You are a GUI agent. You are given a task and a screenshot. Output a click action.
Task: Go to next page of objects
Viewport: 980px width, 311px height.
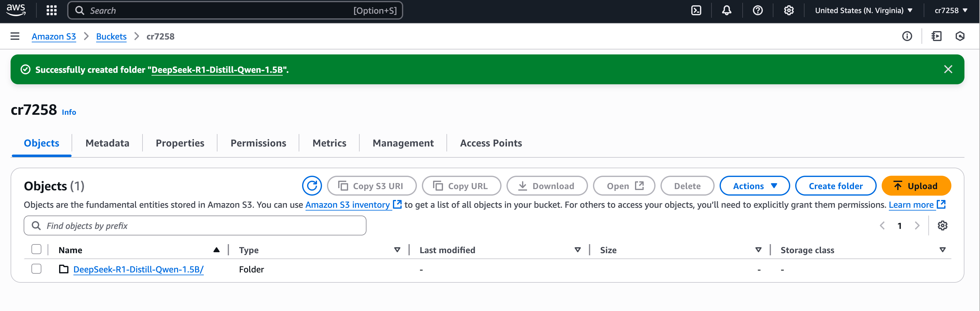(x=917, y=225)
